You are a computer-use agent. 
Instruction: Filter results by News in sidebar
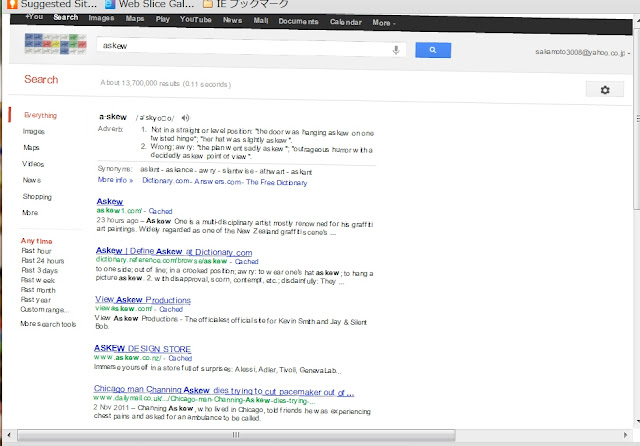coord(31,180)
